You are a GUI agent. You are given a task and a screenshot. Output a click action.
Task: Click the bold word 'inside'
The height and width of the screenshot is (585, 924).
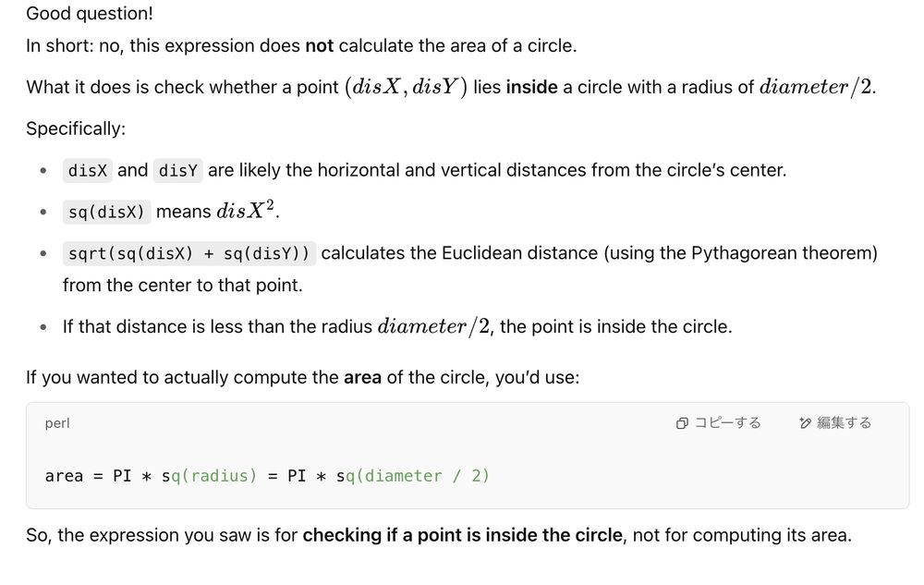click(531, 87)
